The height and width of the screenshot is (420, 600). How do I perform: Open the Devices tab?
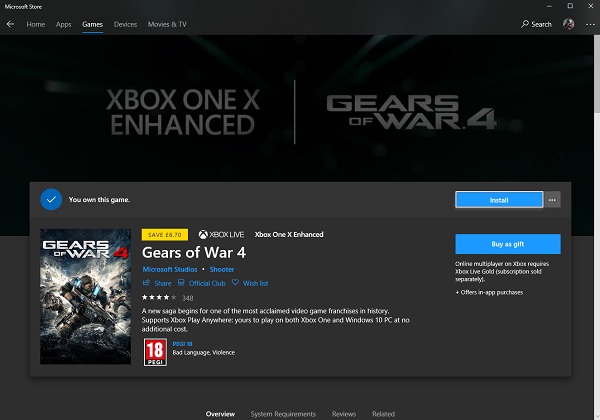coord(125,24)
